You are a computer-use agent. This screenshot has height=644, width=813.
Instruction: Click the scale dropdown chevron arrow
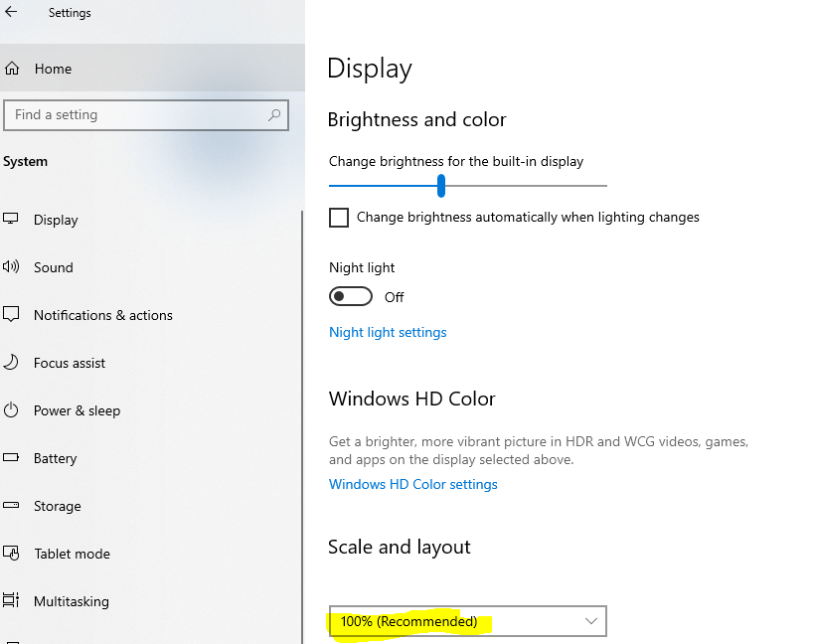click(x=591, y=622)
